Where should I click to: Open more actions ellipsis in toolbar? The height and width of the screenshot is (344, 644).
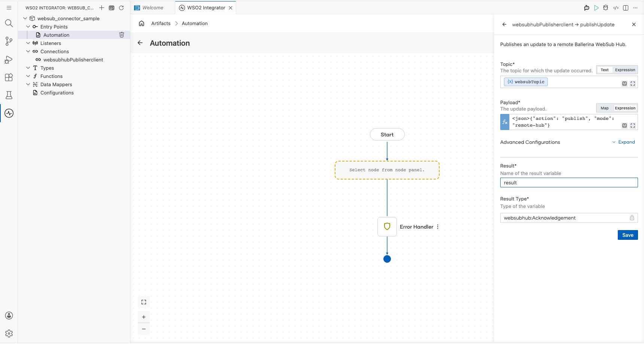[635, 7]
